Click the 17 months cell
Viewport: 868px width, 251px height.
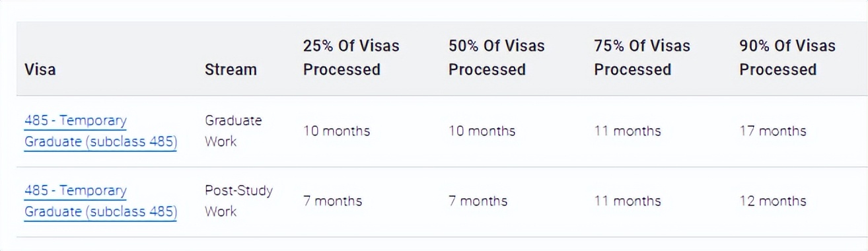[x=772, y=131]
